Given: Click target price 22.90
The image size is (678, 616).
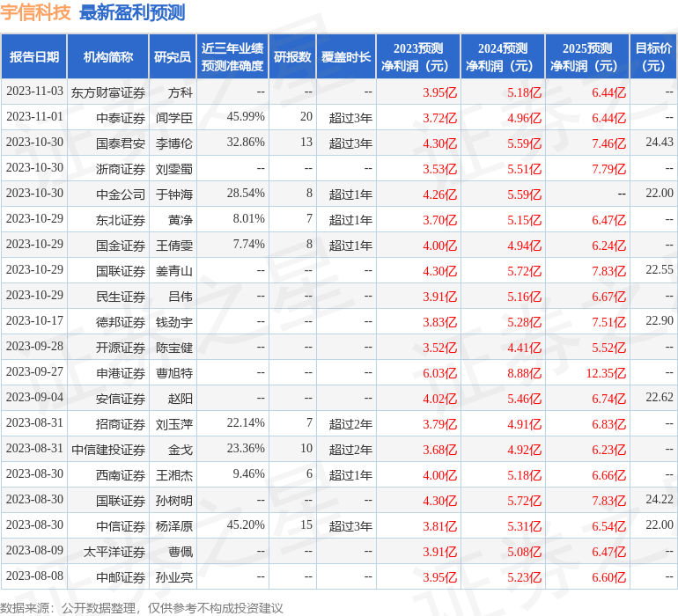Looking at the screenshot, I should coord(660,320).
